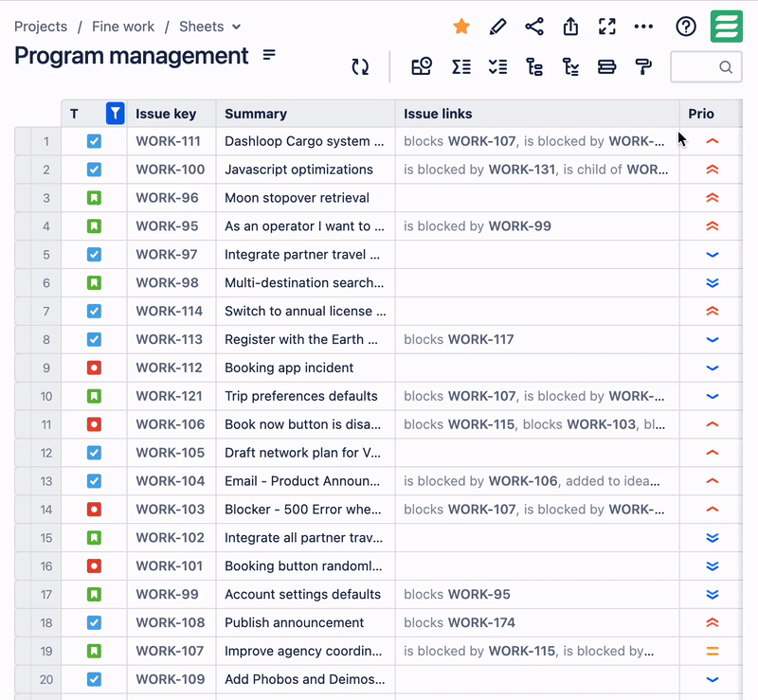Image resolution: width=758 pixels, height=700 pixels.
Task: Toggle the filter on the T column
Action: [115, 113]
